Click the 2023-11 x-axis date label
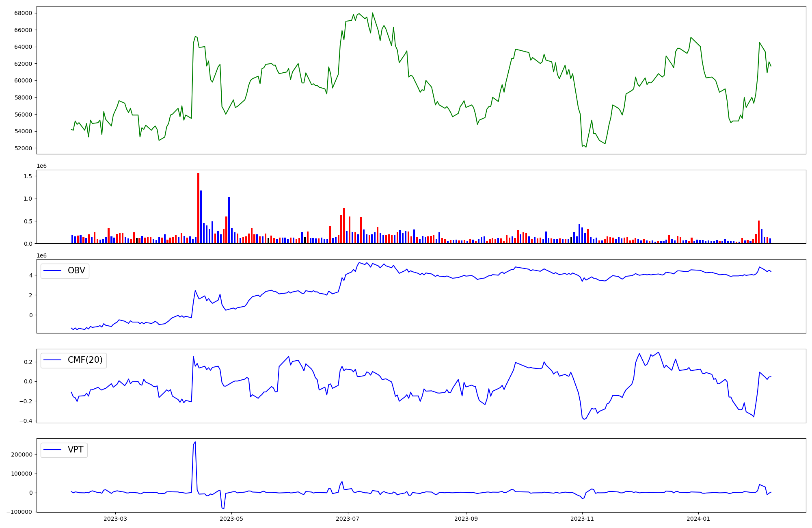 click(x=582, y=519)
